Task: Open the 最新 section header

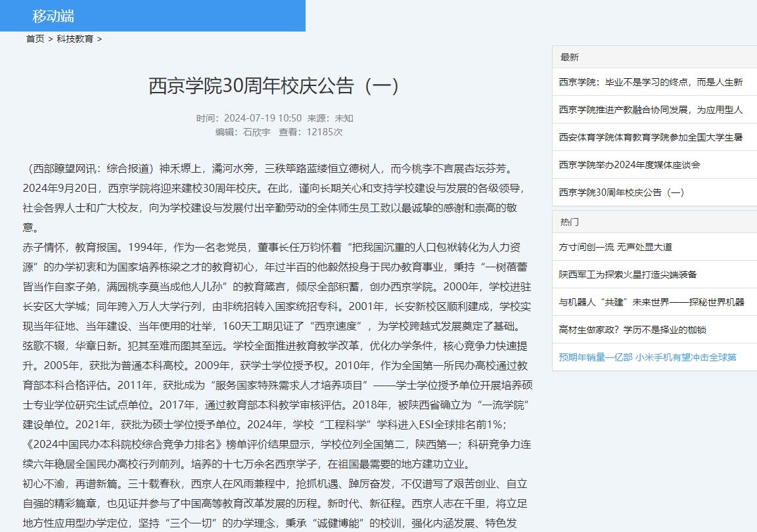Action: (x=570, y=57)
